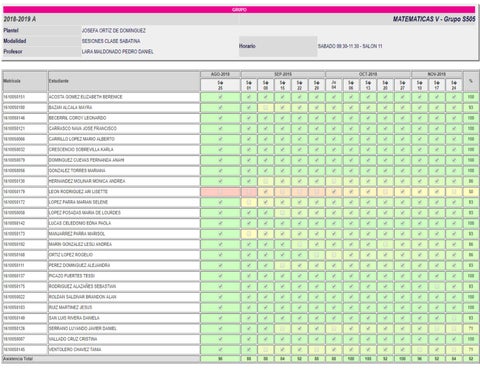Check VENTOLERO CHAVEZ attendance for November 24
This screenshot has width=480, height=371.
click(454, 350)
